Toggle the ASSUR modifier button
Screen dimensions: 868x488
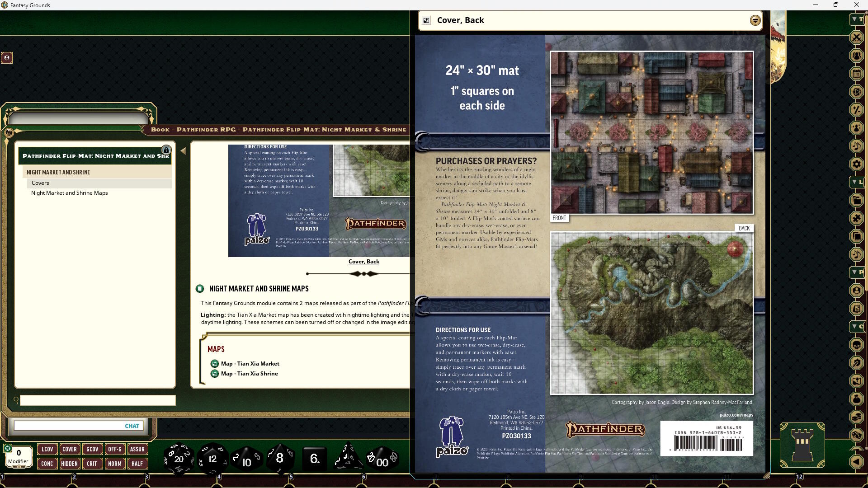(137, 449)
